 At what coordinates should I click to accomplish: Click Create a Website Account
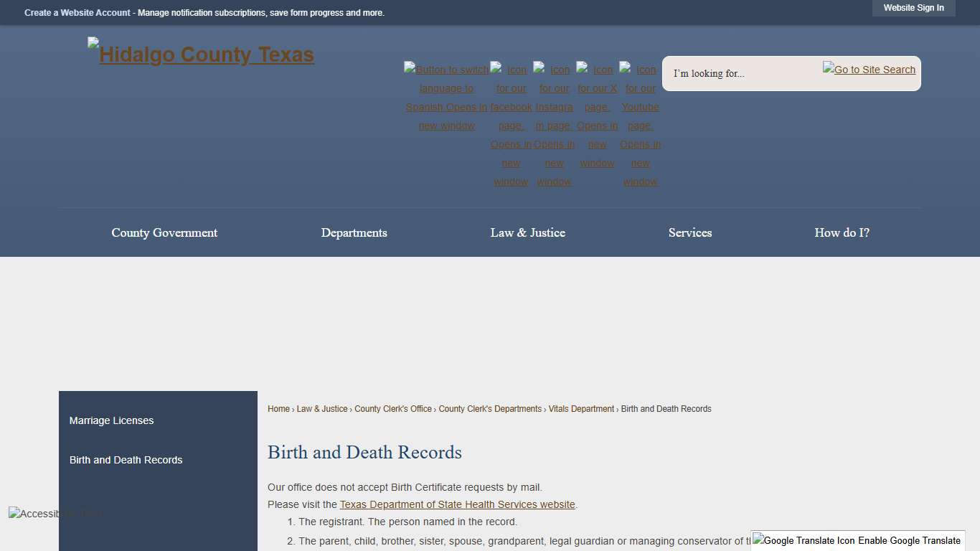pyautogui.click(x=77, y=12)
